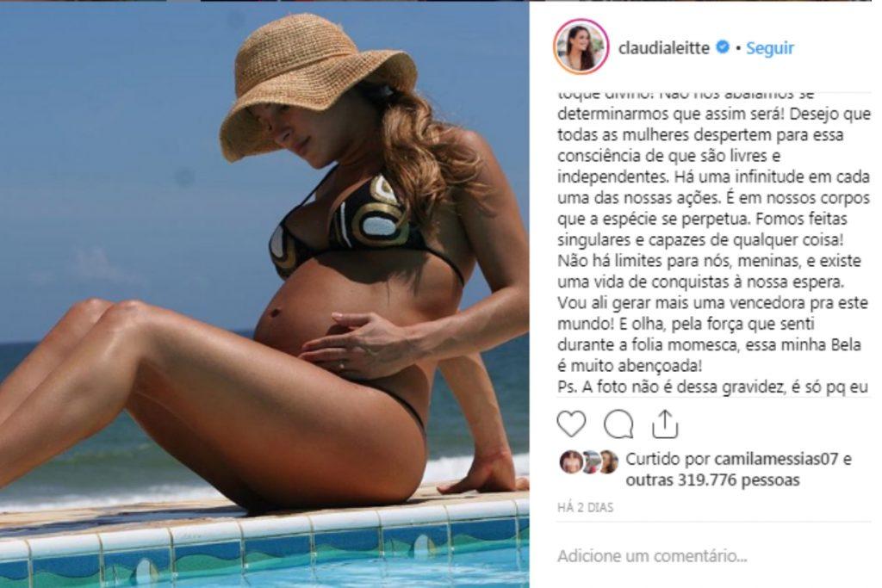Click the beach photo of the post
Screen dimensions: 882x588
pyautogui.click(x=264, y=294)
